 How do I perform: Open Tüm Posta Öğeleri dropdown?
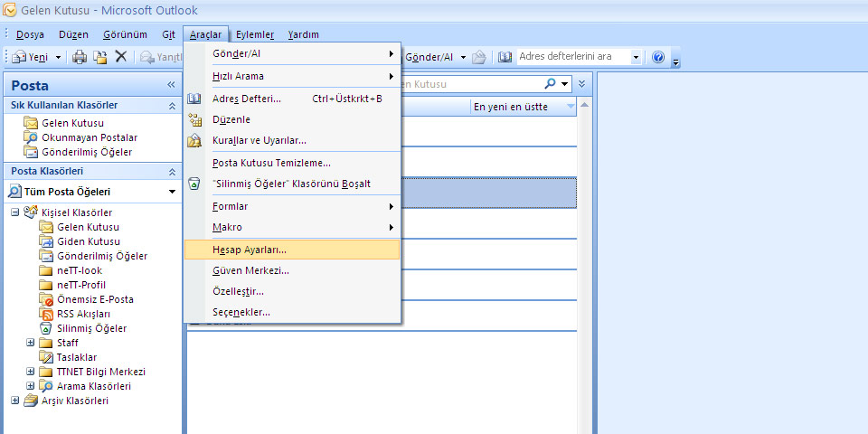[x=172, y=192]
